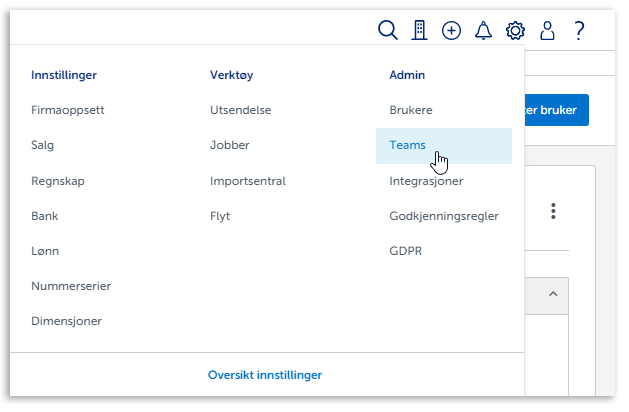The width and height of the screenshot is (629, 412).
Task: Open Importsentral under Verktøy
Action: (248, 181)
